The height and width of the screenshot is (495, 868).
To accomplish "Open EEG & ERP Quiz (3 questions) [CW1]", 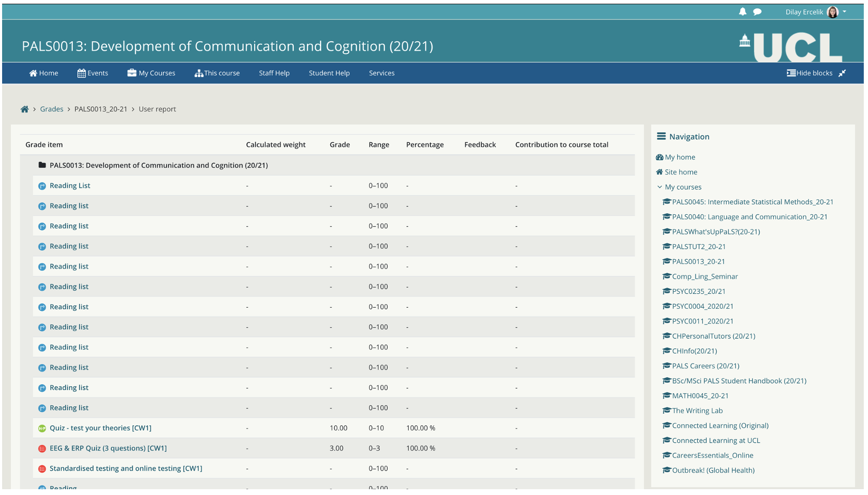I will (x=108, y=448).
